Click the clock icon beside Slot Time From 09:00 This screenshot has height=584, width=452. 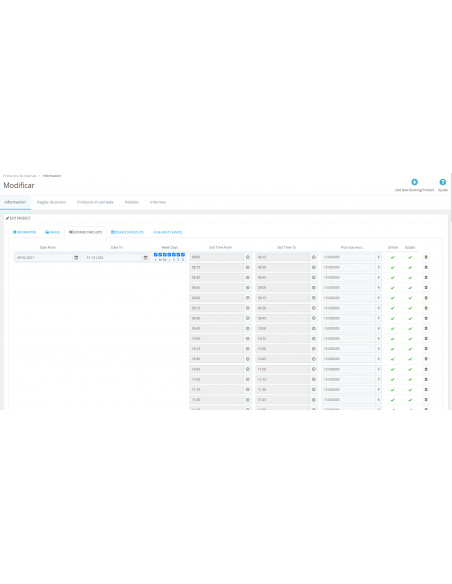[x=248, y=298]
